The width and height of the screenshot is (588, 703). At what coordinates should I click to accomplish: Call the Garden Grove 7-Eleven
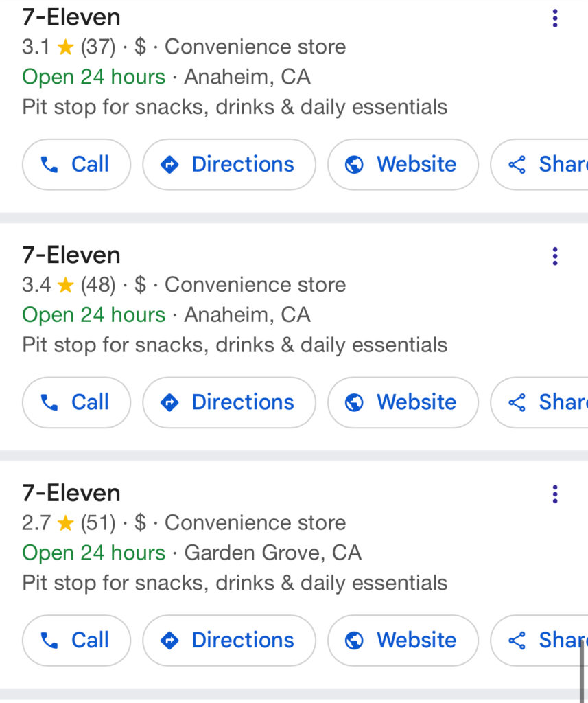tap(76, 641)
